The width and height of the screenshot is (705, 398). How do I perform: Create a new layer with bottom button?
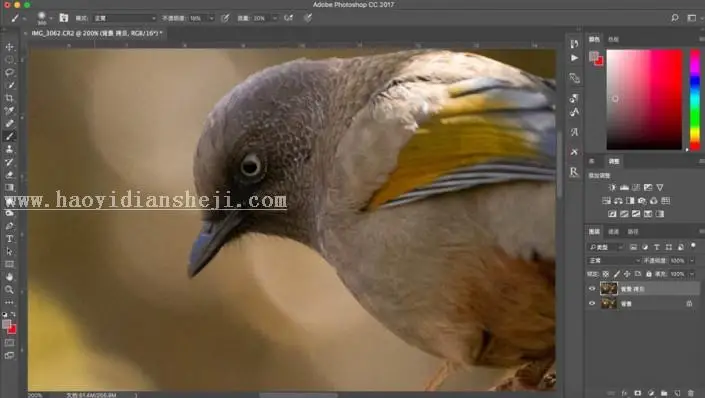[678, 393]
